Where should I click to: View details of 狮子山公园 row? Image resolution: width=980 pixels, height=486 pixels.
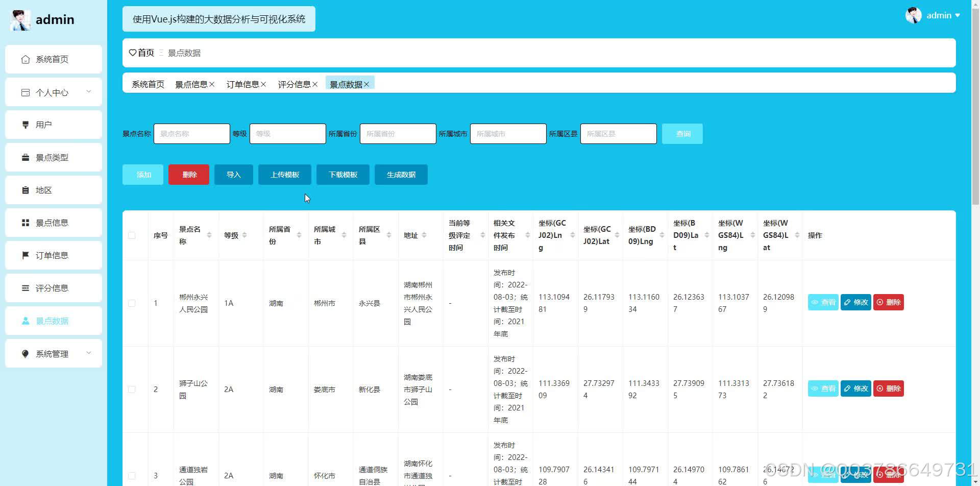click(x=823, y=388)
